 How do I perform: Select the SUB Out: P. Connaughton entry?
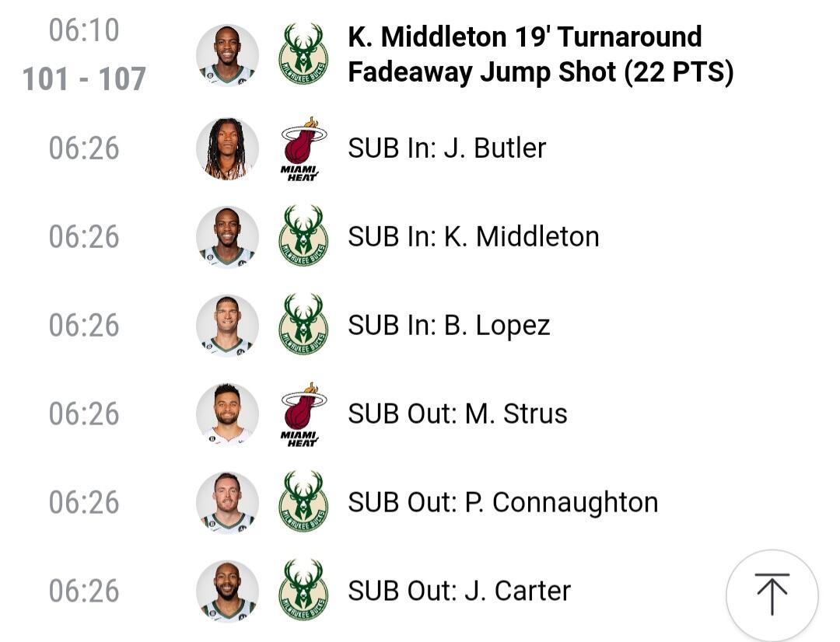click(502, 502)
